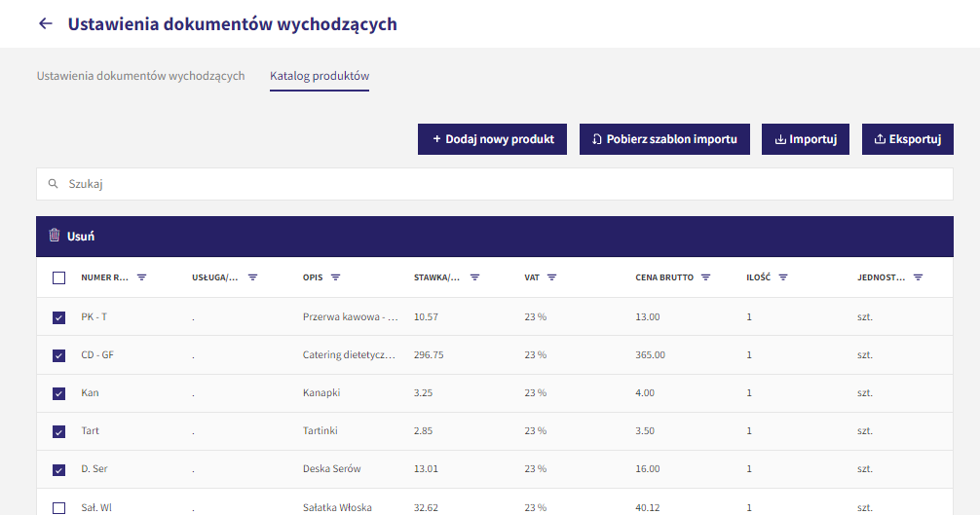980x515 pixels.
Task: Deselect the D. Ser row checkbox
Action: tap(58, 470)
